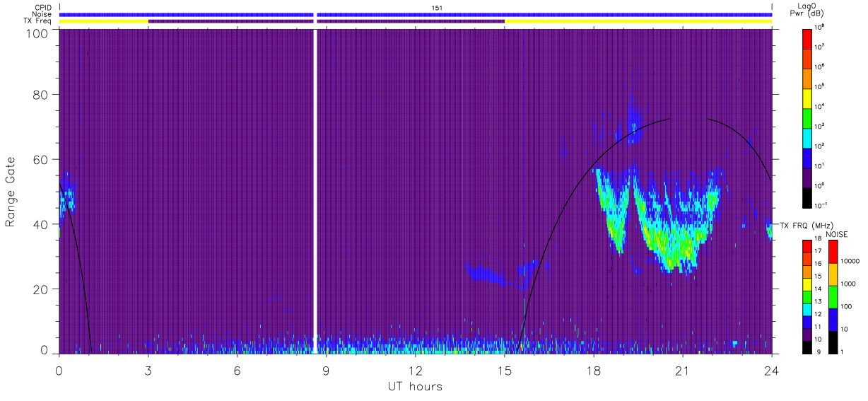868x401 pixels.
Task: Click the '15' tick on UT hours axis
Action: click(x=504, y=369)
